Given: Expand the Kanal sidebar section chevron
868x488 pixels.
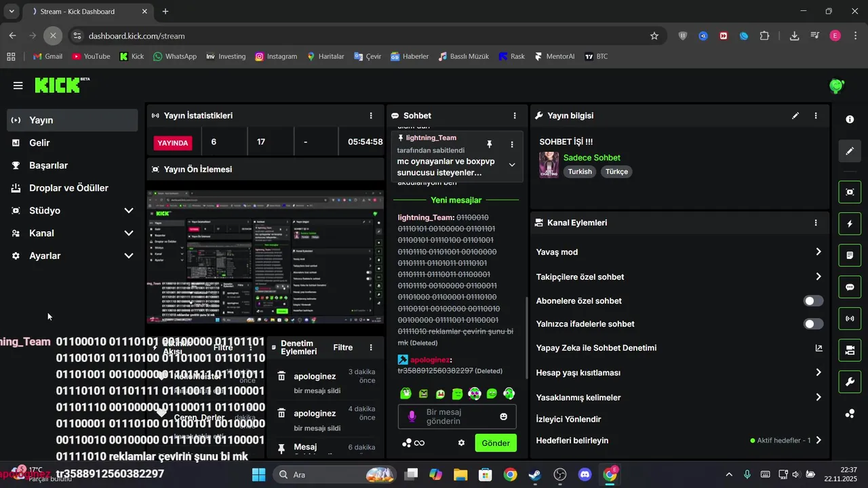Looking at the screenshot, I should coord(129,233).
